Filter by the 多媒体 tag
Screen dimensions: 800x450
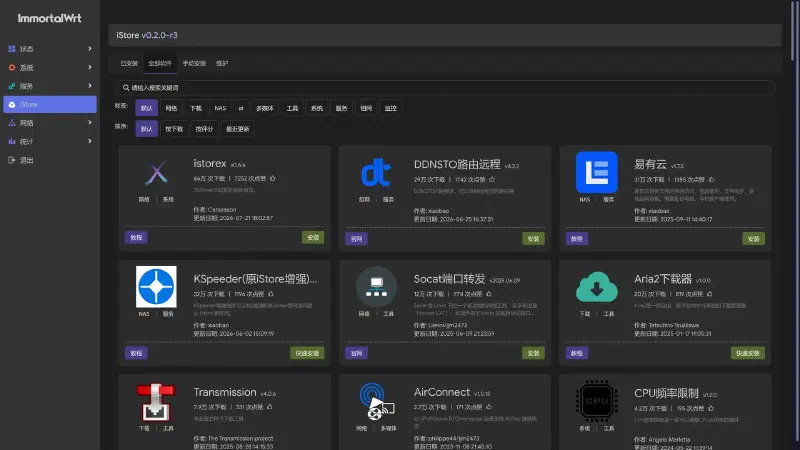click(x=265, y=108)
